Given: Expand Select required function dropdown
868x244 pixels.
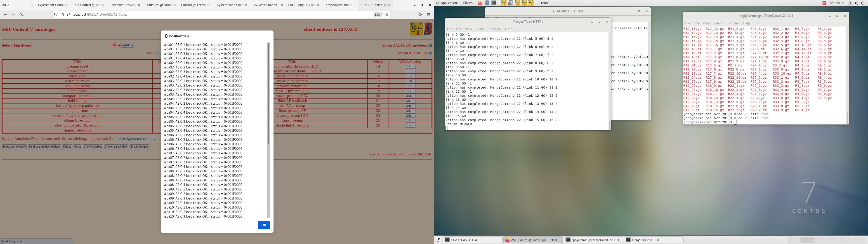Looking at the screenshot, I should [x=137, y=139].
